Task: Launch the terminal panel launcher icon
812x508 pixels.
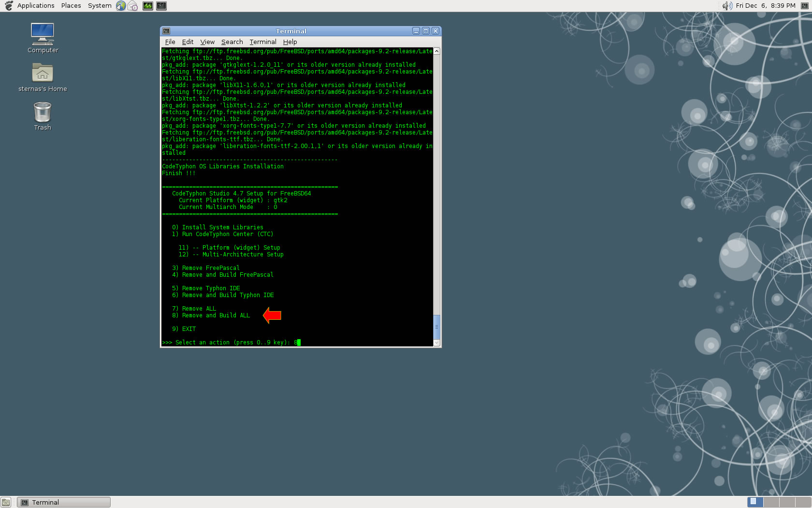Action: coord(161,6)
